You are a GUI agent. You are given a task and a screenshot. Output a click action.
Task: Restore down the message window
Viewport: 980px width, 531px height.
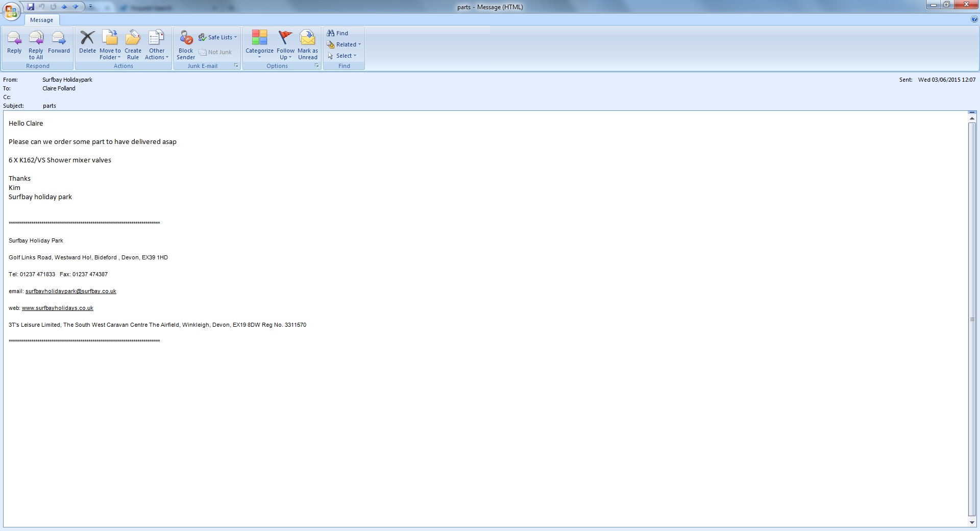point(946,5)
